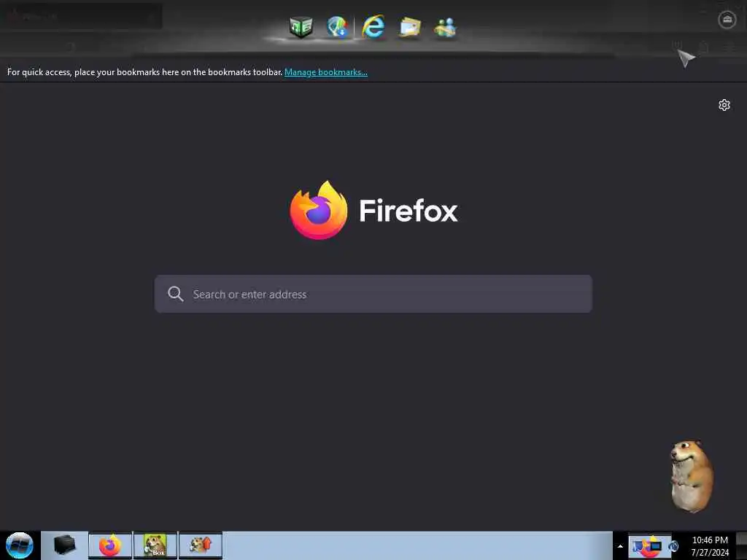Launch the globe download app in dock
Screen dimensions: 747x560
point(338,27)
